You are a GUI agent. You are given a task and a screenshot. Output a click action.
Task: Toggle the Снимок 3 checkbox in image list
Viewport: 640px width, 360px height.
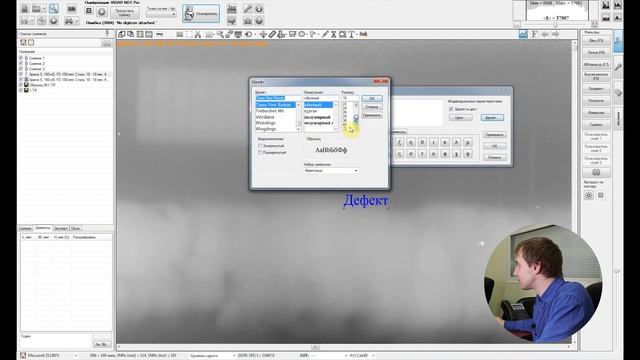coord(21,69)
